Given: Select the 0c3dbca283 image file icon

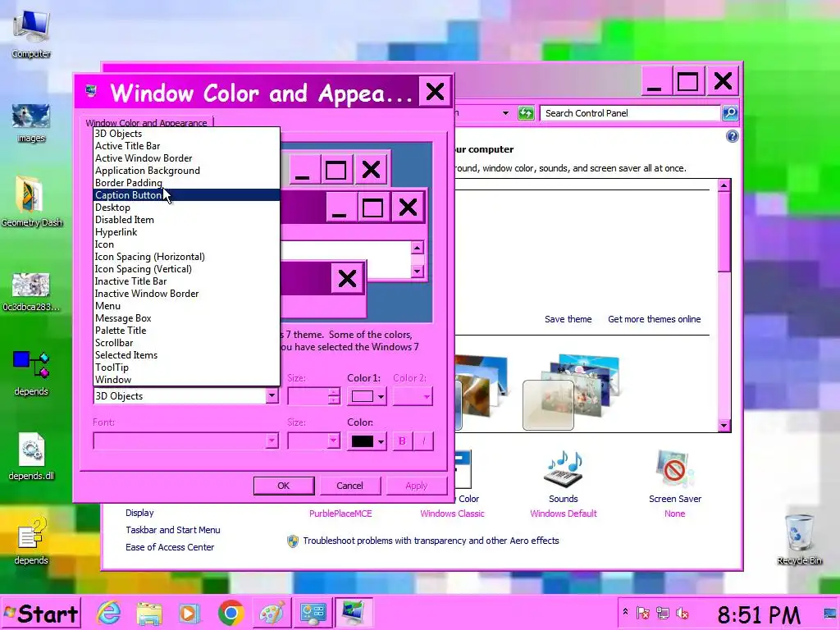Looking at the screenshot, I should [31, 292].
